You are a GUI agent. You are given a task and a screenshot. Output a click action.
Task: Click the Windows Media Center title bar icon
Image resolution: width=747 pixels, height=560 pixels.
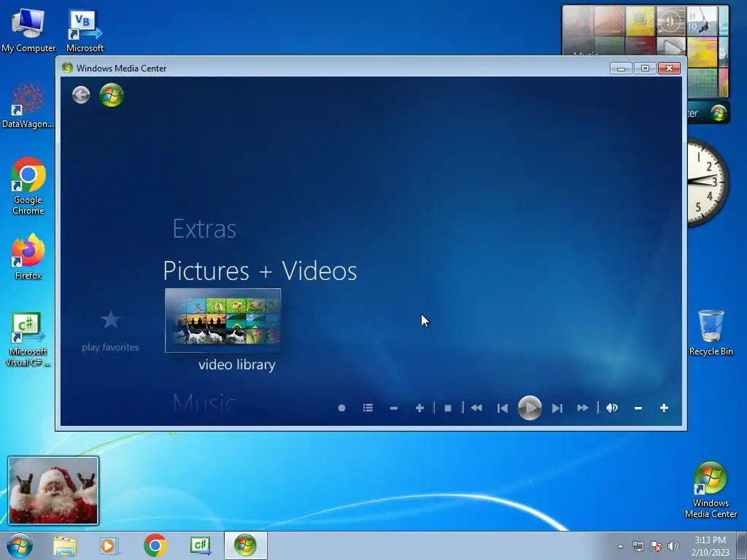point(67,68)
